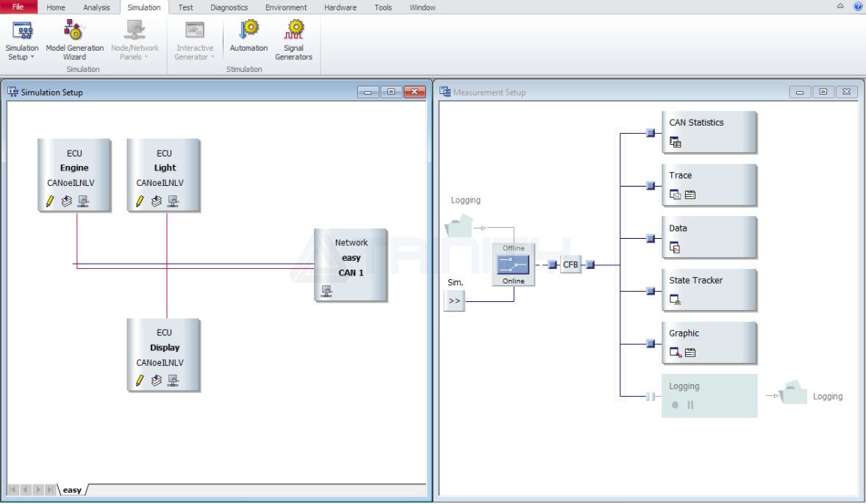
Task: Click the Sim. double-arrow button
Action: 454,300
